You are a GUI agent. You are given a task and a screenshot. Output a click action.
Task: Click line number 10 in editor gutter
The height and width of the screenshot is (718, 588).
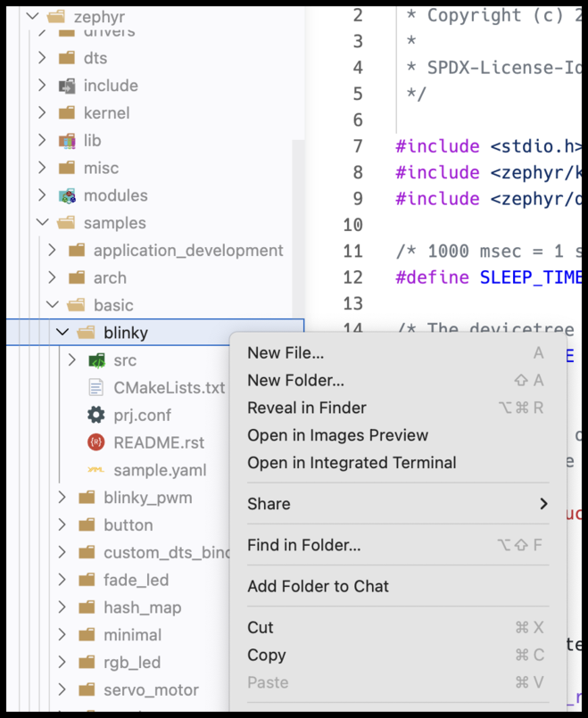tap(352, 225)
